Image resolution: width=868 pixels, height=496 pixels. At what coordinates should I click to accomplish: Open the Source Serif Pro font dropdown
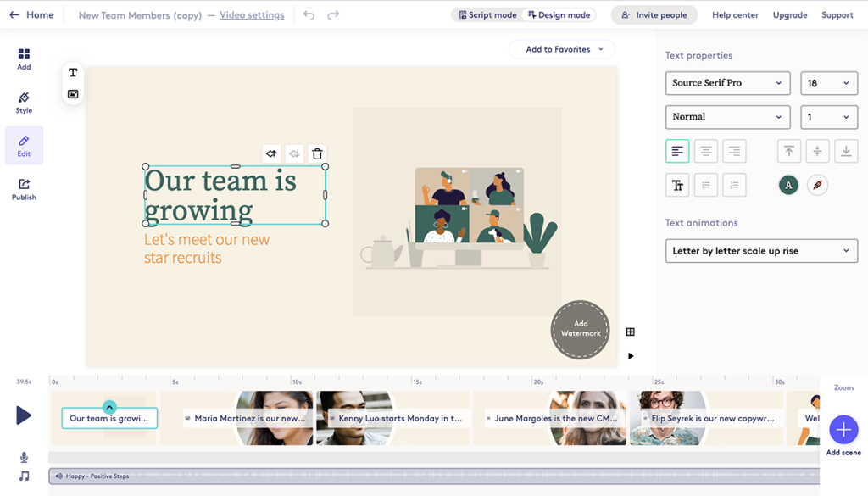[727, 82]
